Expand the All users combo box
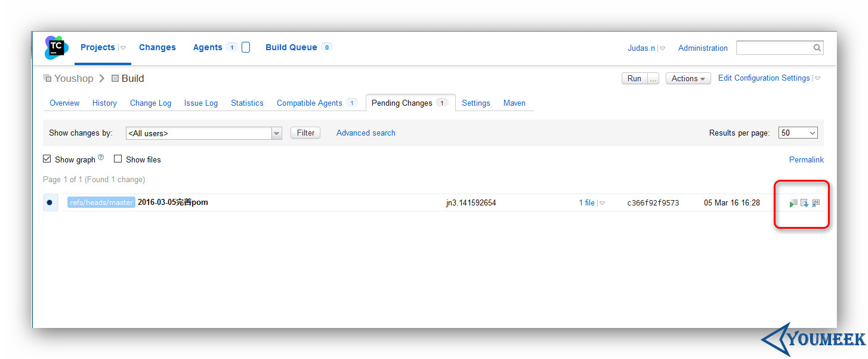868x359 pixels. (203, 133)
